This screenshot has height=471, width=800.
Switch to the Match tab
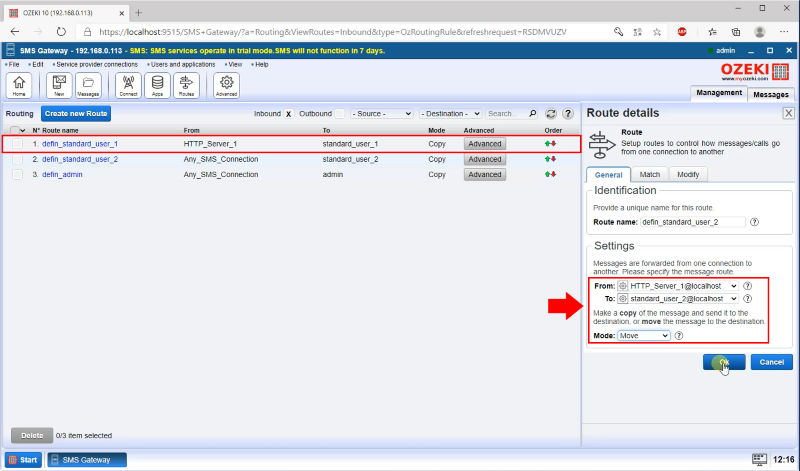tap(650, 174)
